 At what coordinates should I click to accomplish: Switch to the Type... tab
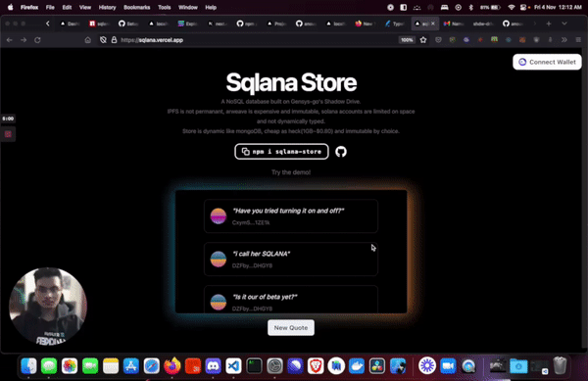click(394, 24)
